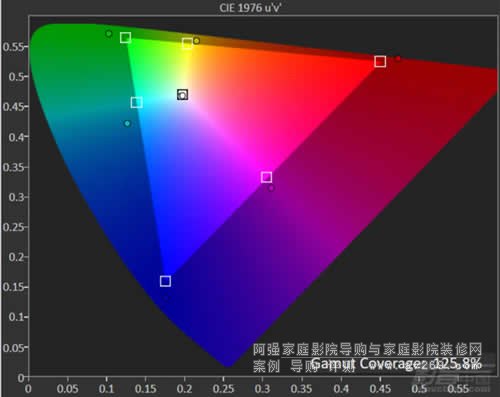Click the Chinese watermark text line
The image size is (500, 397).
pos(367,349)
